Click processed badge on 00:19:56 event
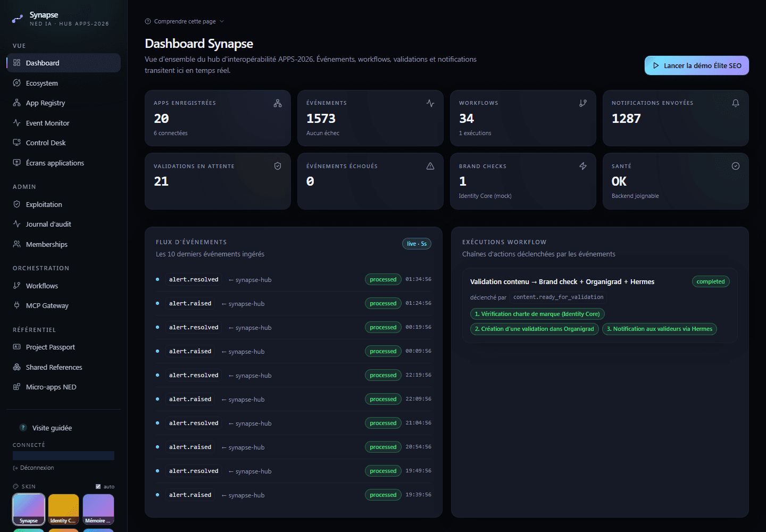Image resolution: width=766 pixels, height=532 pixels. click(383, 327)
